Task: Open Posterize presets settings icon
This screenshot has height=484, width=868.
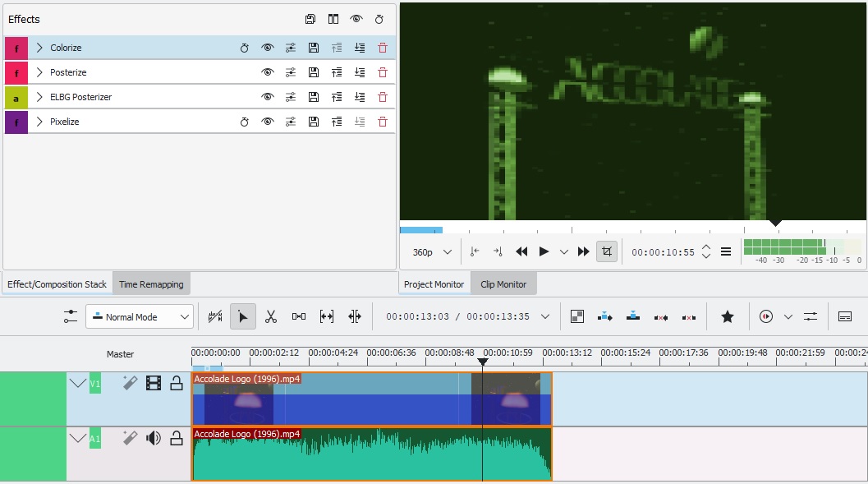Action: (x=291, y=72)
